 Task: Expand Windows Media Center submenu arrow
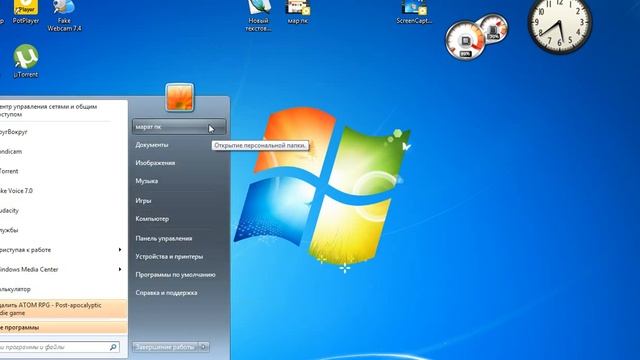click(120, 269)
